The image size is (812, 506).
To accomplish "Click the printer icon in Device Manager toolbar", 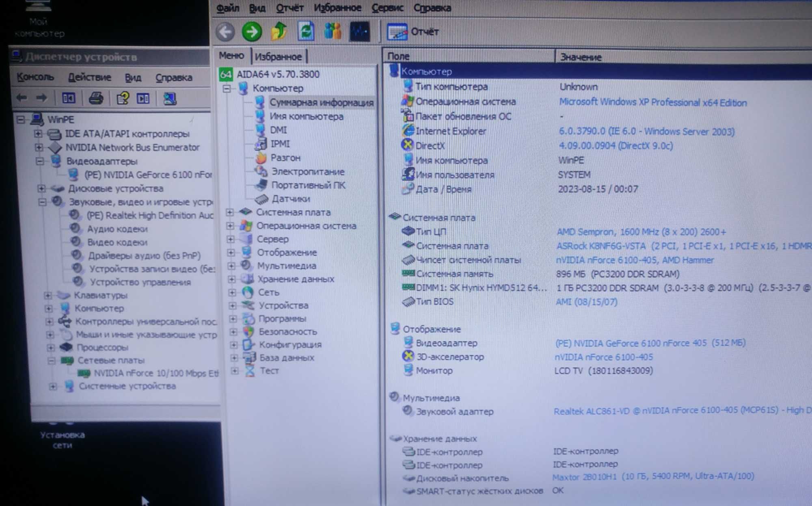I will pyautogui.click(x=96, y=98).
